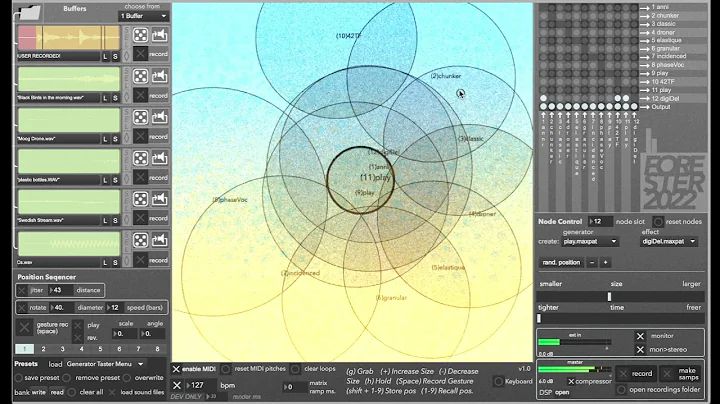
Task: Select the (11)play node in canvas
Action: click(x=375, y=177)
